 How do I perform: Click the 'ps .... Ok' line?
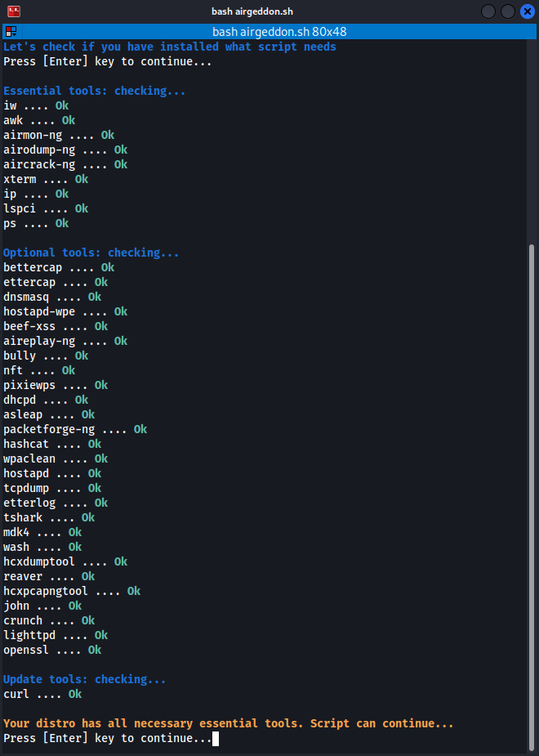(x=36, y=223)
